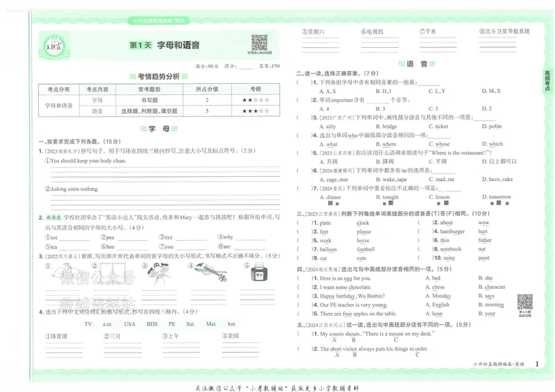Click the 考点分布 table header

59,90
